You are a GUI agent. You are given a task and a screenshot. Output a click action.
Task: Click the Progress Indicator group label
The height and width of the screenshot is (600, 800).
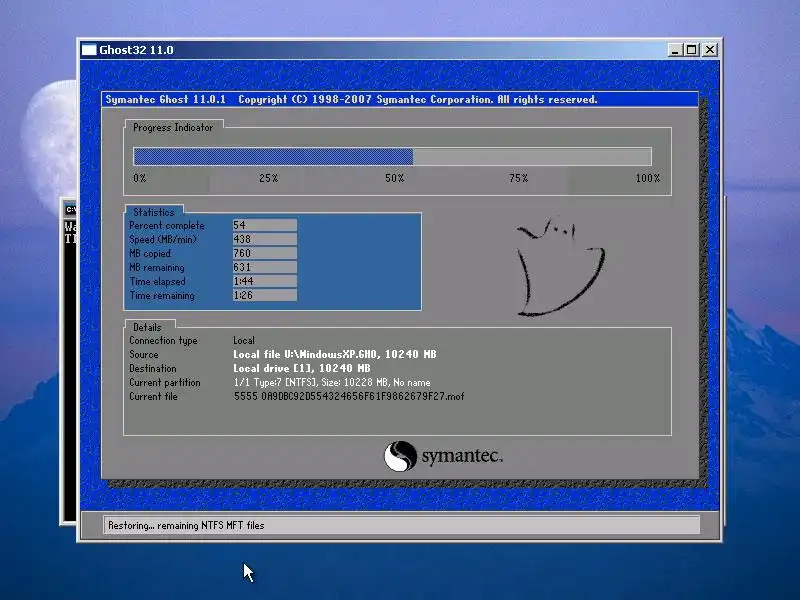tap(173, 128)
